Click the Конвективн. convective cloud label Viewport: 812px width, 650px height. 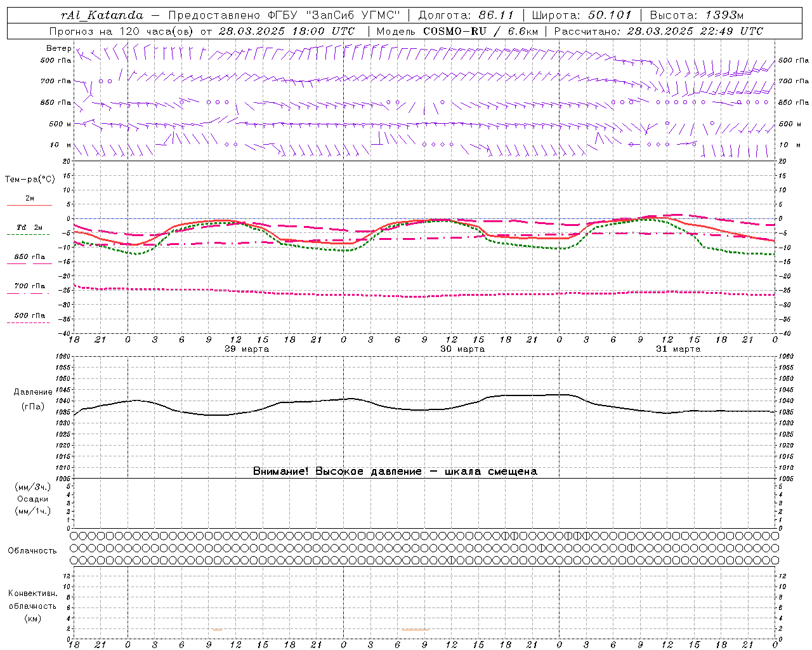pos(32,594)
